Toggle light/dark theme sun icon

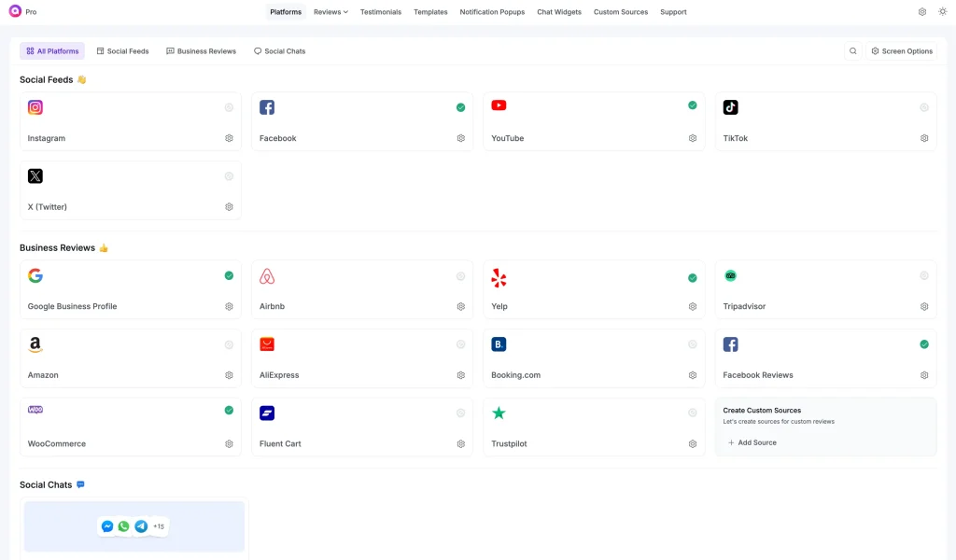[x=943, y=11]
